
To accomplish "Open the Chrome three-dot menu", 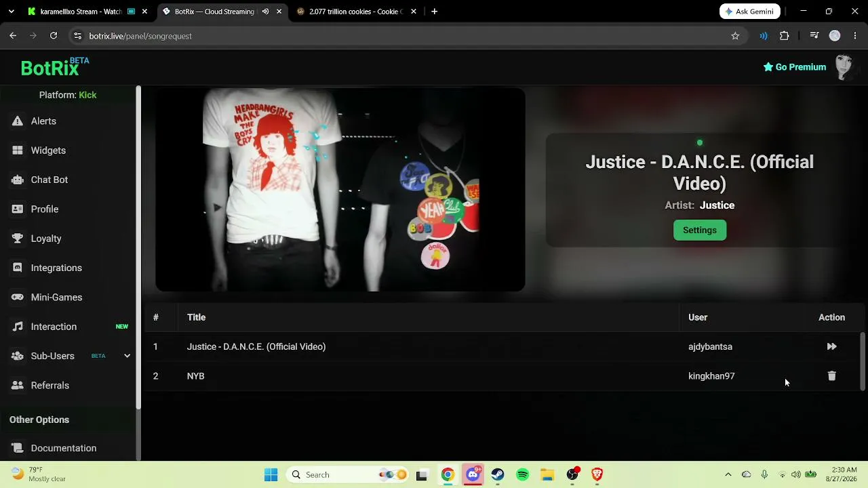I will point(856,36).
